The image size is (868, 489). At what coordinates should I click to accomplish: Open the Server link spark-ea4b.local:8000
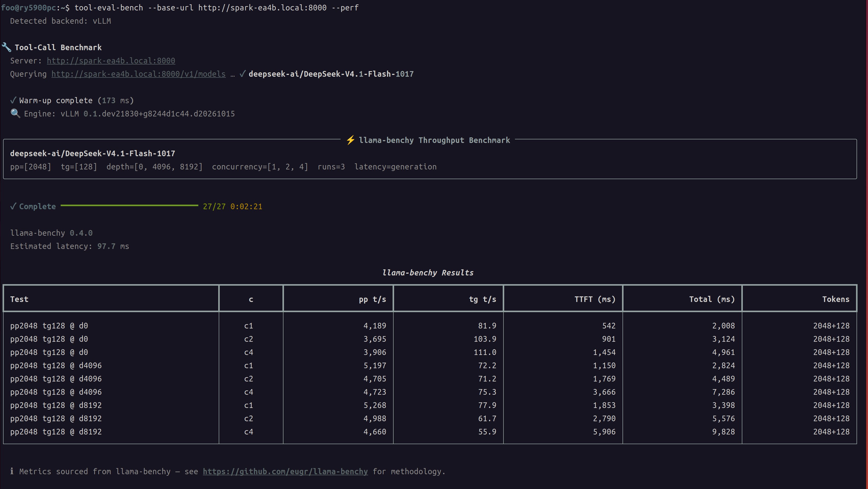click(111, 61)
